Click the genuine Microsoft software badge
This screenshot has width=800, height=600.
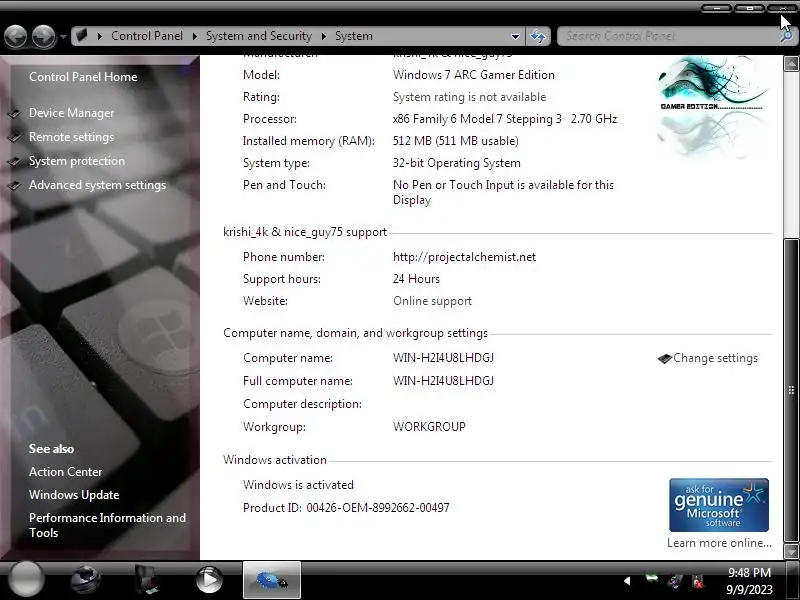coord(719,505)
